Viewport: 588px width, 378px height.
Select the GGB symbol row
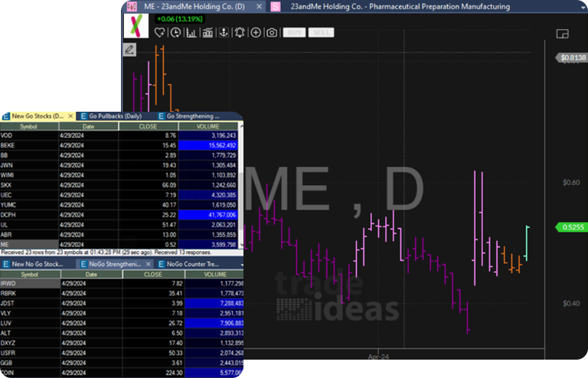[x=122, y=363]
